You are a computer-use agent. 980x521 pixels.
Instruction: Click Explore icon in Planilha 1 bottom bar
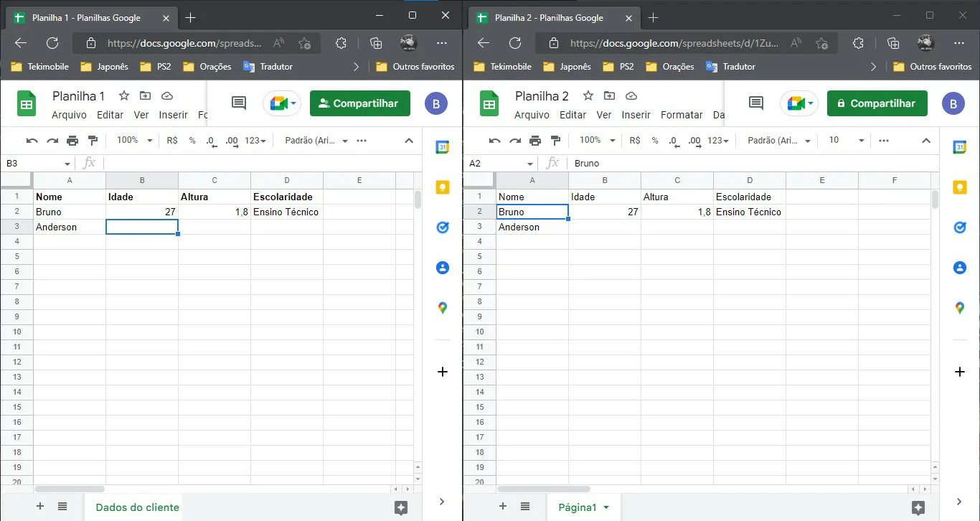coord(401,507)
